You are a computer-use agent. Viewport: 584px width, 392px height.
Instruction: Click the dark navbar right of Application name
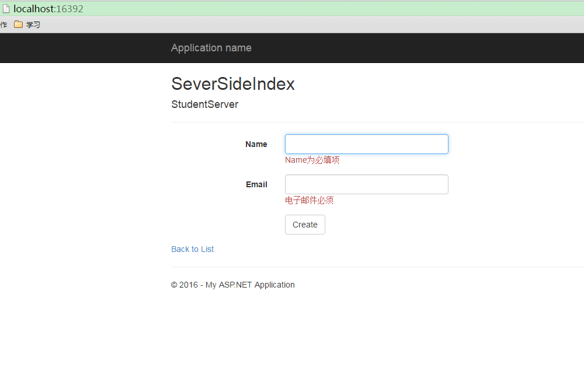click(x=410, y=48)
